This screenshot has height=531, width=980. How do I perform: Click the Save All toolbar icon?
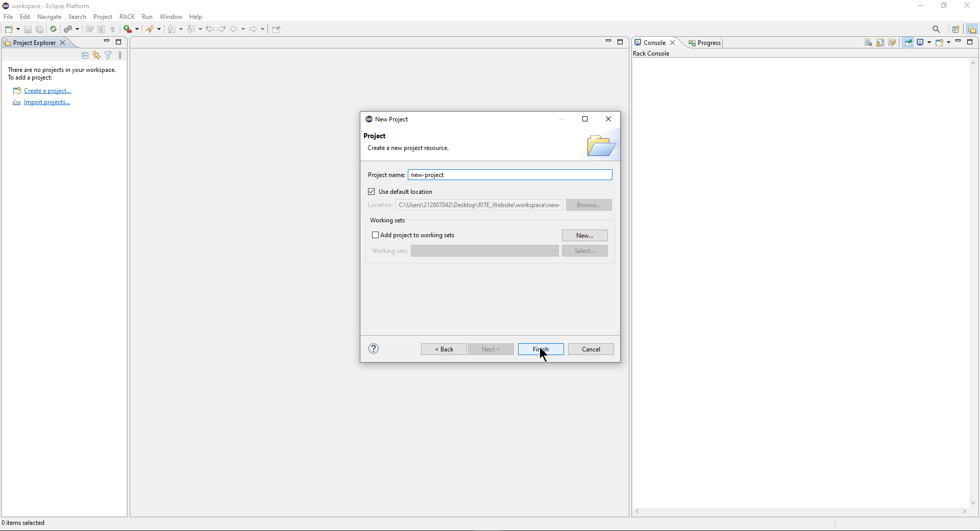(x=39, y=29)
